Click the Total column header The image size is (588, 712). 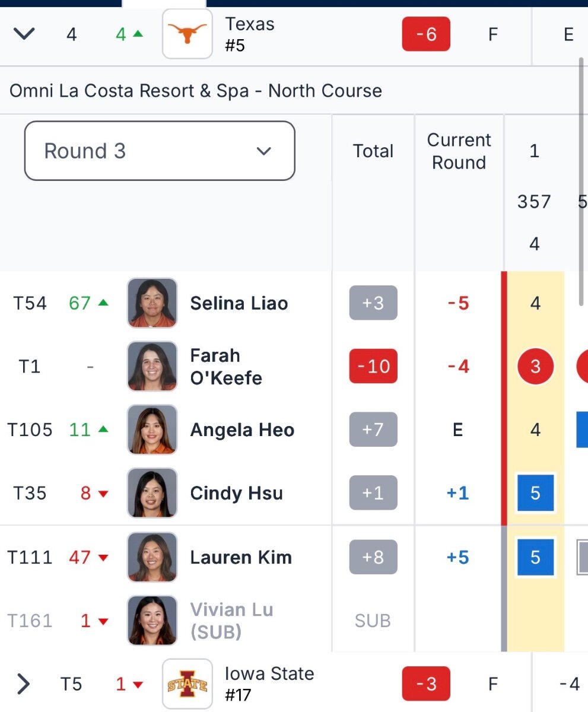click(373, 151)
